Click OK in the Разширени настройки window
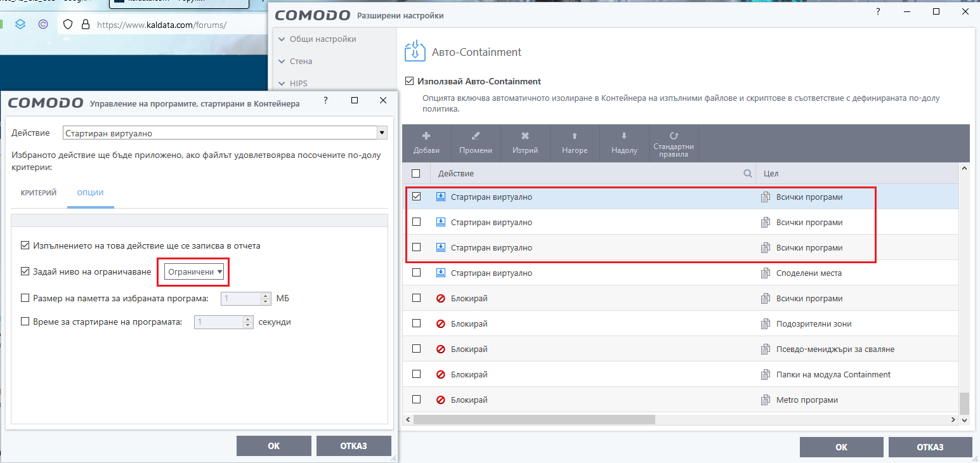980x463 pixels. pyautogui.click(x=841, y=447)
